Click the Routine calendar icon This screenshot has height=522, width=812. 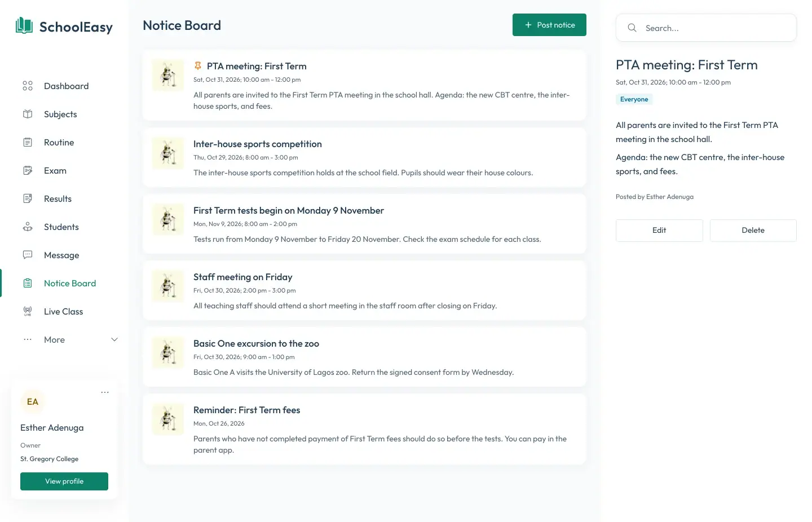point(28,142)
